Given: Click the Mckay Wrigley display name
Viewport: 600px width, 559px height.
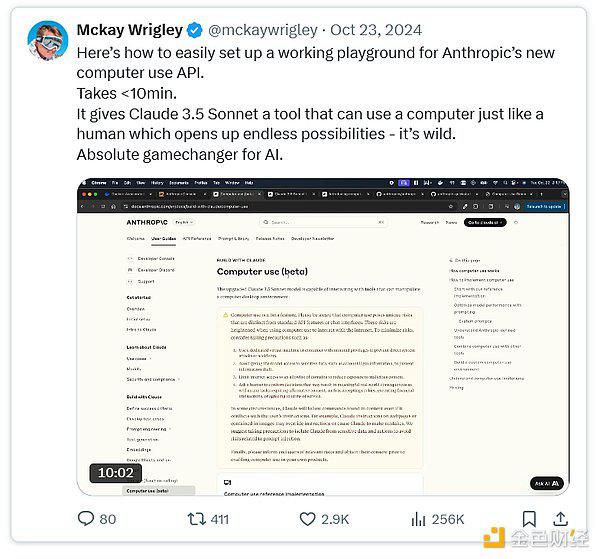Looking at the screenshot, I should click(130, 30).
